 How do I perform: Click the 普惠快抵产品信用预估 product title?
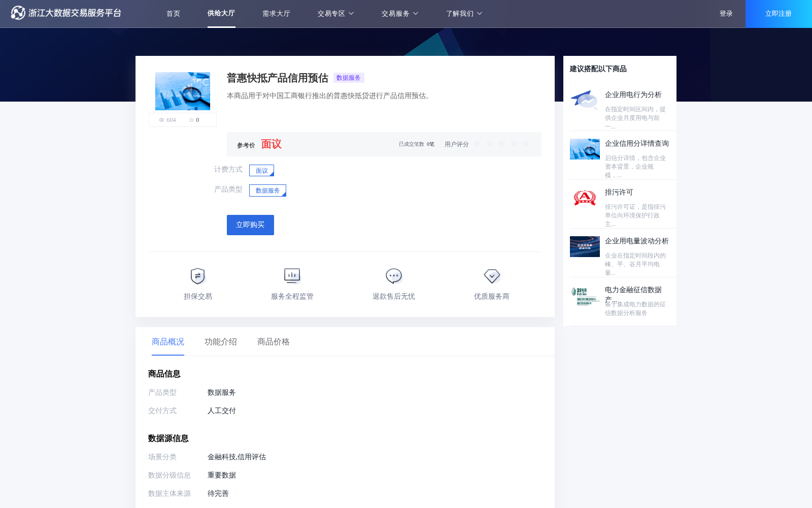tap(278, 78)
